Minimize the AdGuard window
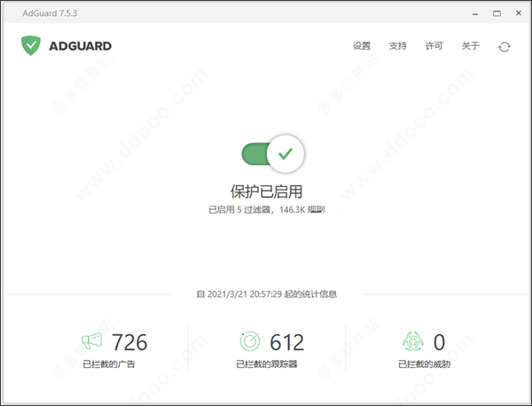532x406 pixels. pos(475,13)
